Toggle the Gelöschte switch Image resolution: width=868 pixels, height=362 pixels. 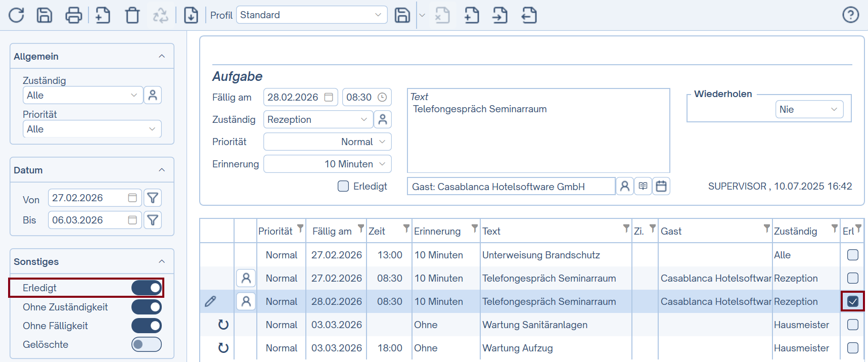(146, 344)
